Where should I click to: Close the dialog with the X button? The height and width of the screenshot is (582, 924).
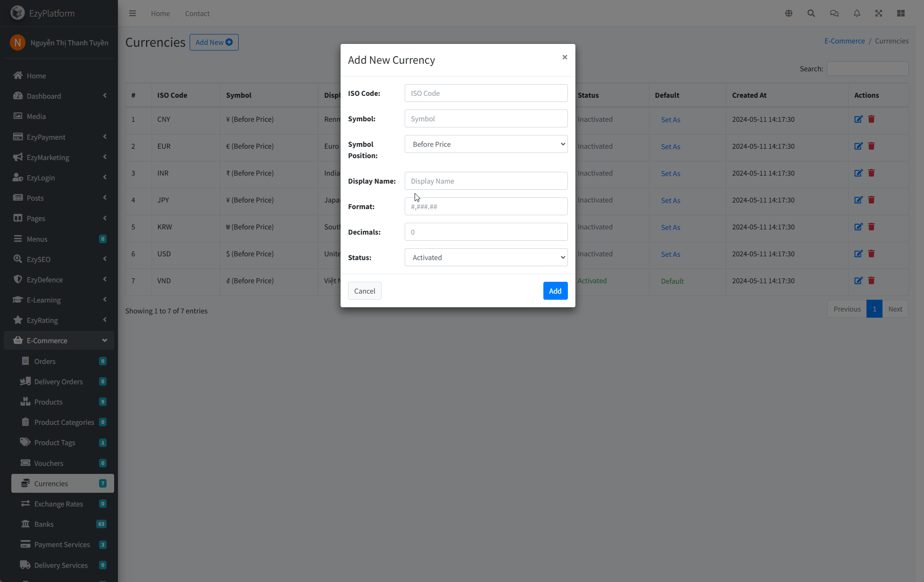[x=565, y=57]
